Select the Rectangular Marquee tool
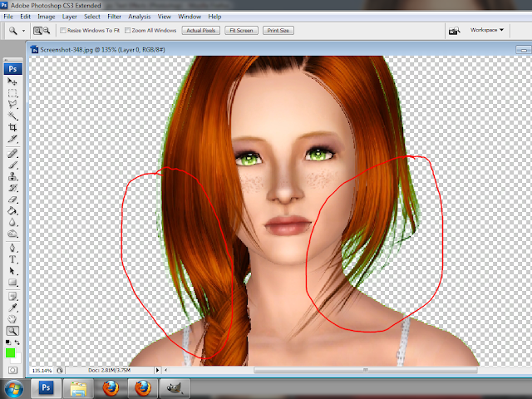This screenshot has height=399, width=532. (12, 94)
